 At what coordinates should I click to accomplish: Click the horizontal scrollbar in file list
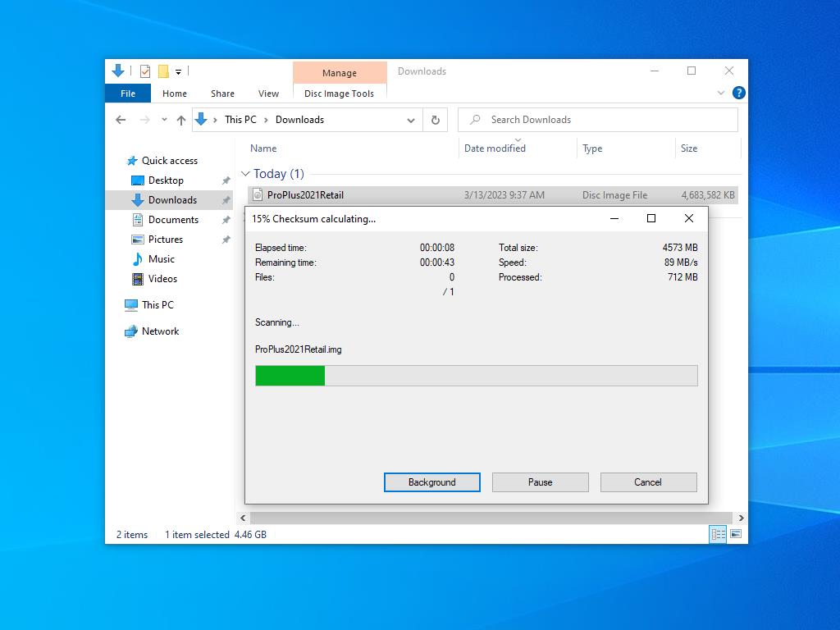[x=492, y=518]
